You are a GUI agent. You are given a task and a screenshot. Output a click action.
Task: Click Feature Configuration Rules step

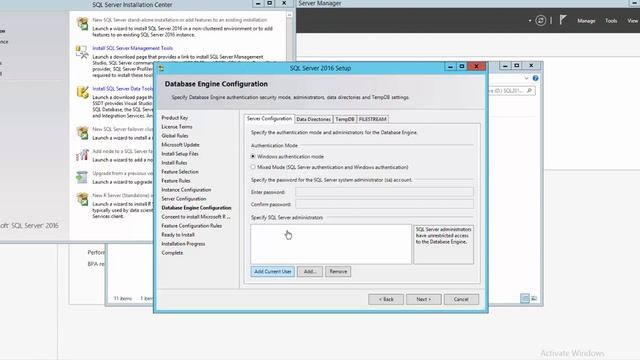tap(192, 225)
